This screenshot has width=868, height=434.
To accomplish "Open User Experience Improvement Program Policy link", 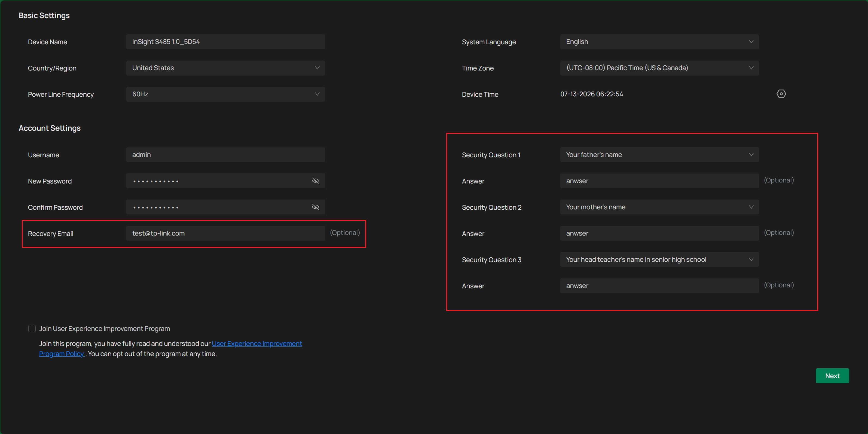I will (257, 344).
